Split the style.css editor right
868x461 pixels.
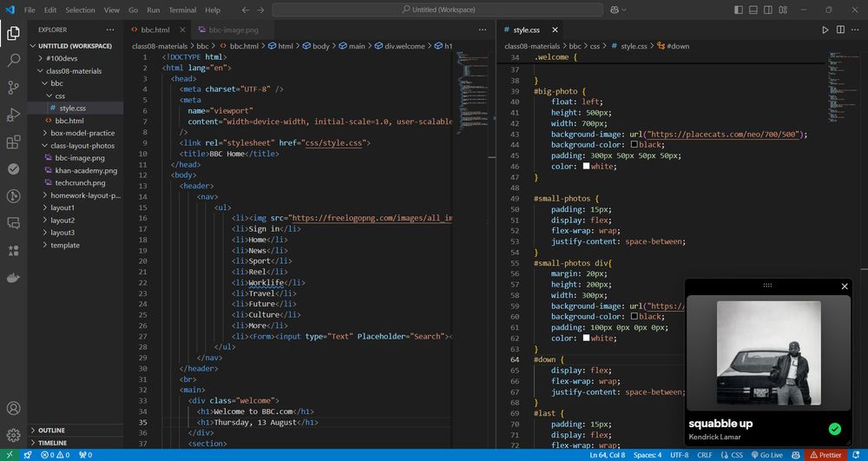point(840,30)
